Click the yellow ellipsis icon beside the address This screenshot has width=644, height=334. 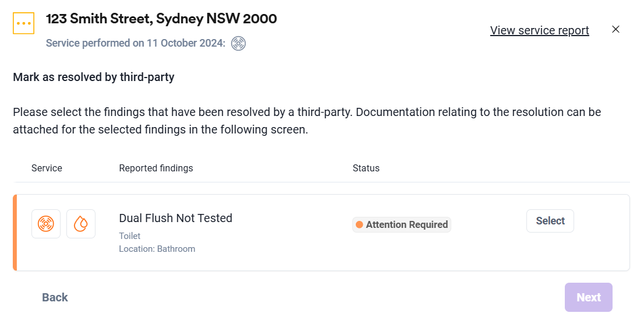click(x=23, y=23)
